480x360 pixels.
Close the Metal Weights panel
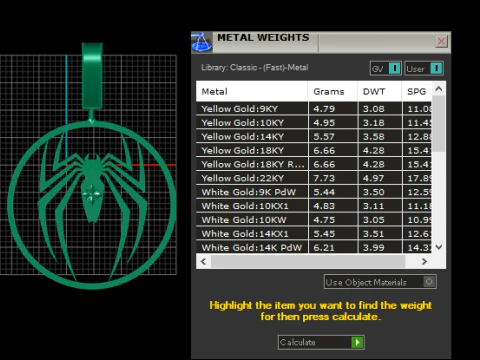pos(441,41)
